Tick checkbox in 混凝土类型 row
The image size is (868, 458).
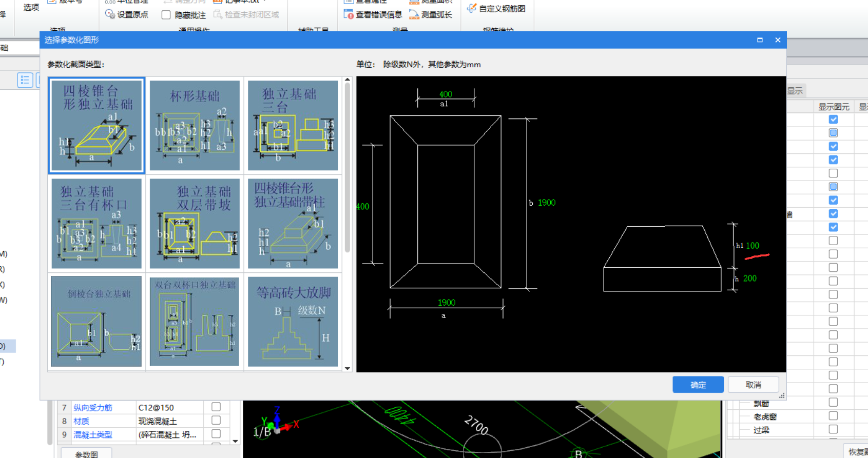point(216,434)
